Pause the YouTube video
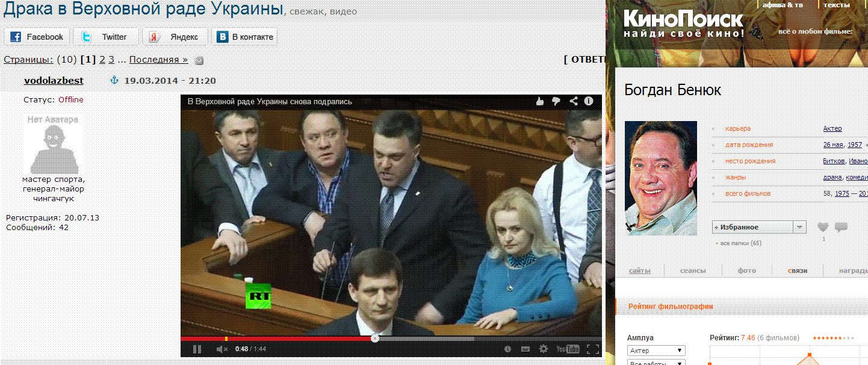The image size is (868, 365). 197,349
